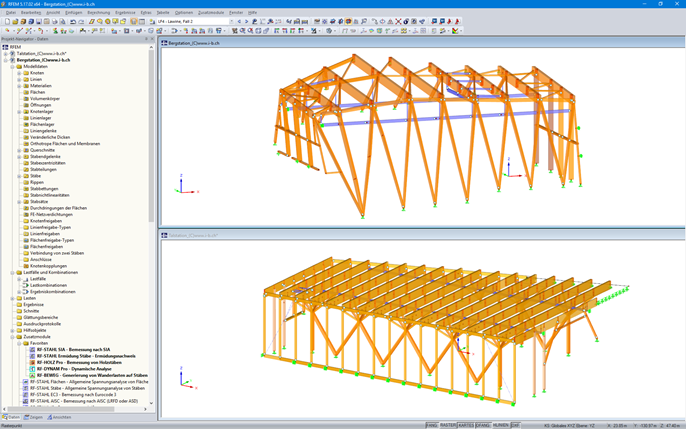This screenshot has height=429, width=686.
Task: Close the Projekt-Navigator panel
Action: 152,39
